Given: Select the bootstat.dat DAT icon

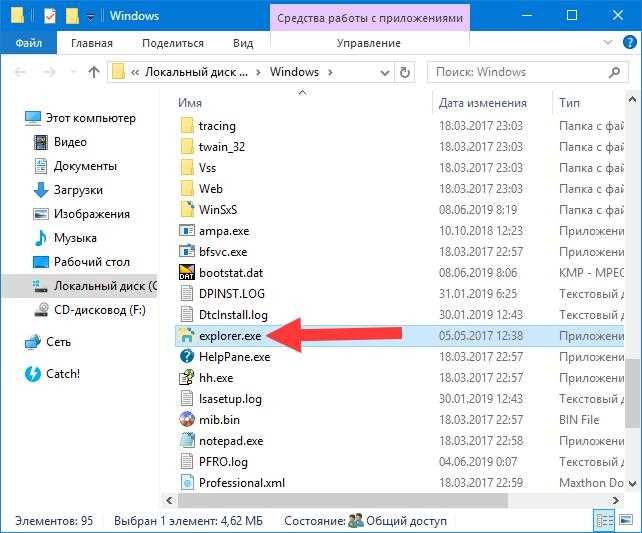Looking at the screenshot, I should click(187, 272).
